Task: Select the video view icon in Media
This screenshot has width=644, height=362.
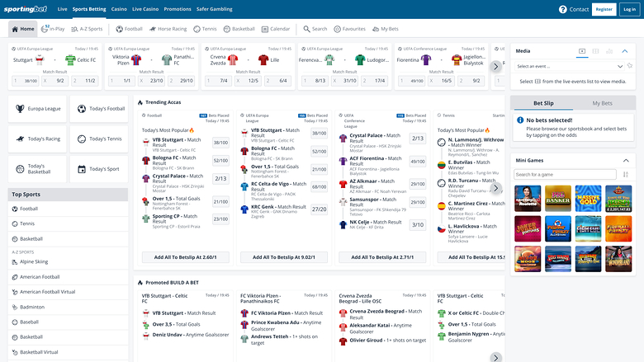Action: 582,51
